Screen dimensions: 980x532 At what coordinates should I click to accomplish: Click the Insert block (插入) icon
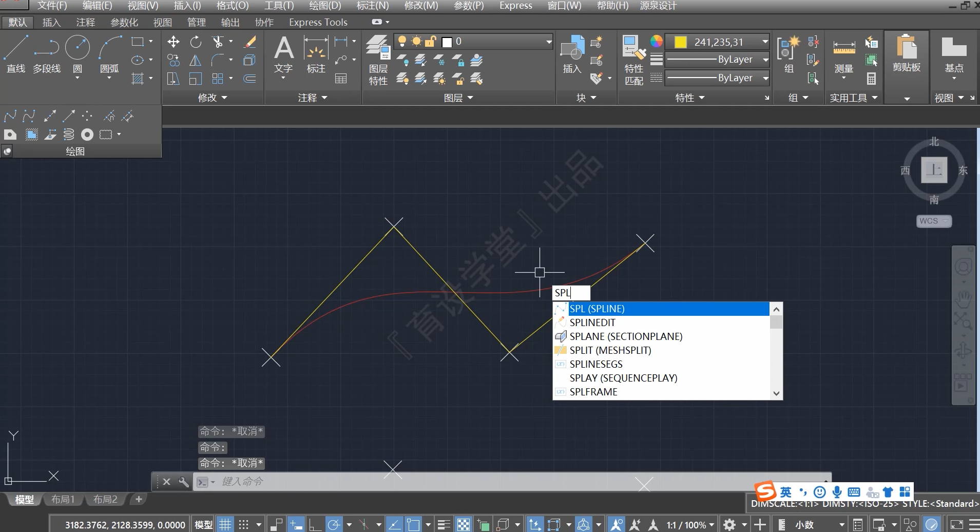572,54
